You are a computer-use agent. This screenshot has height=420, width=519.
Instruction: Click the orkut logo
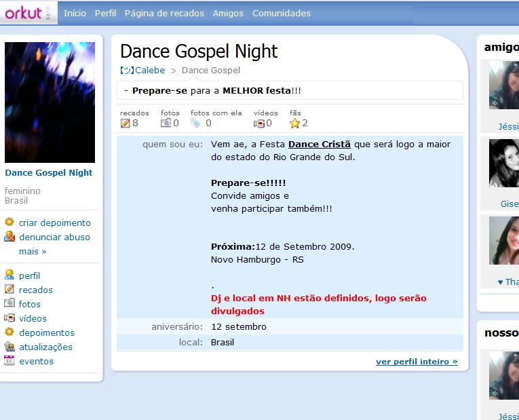tap(26, 13)
